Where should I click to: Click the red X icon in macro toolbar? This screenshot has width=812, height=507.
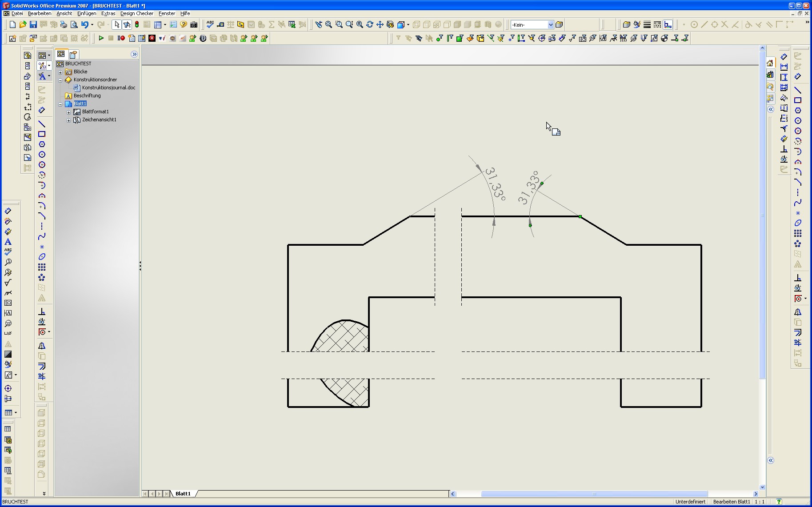click(152, 38)
